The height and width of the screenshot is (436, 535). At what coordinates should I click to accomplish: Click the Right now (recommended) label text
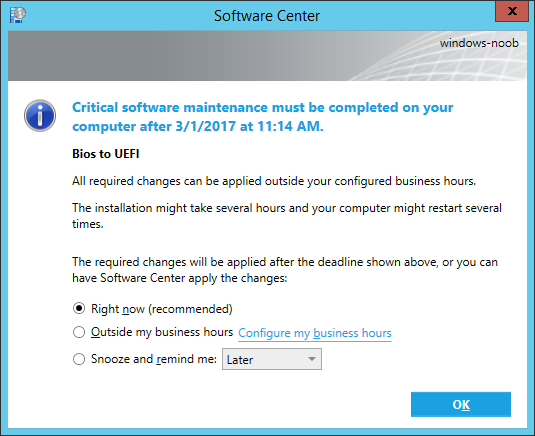click(x=162, y=309)
